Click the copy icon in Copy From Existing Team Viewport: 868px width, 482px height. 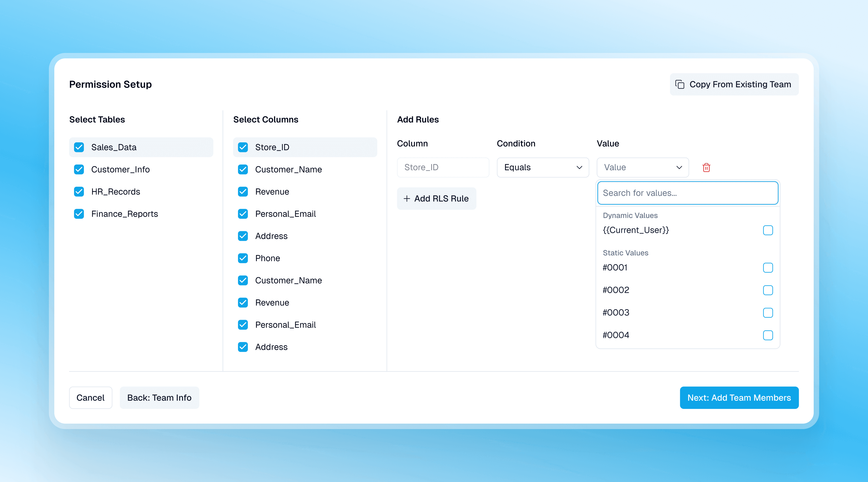680,84
